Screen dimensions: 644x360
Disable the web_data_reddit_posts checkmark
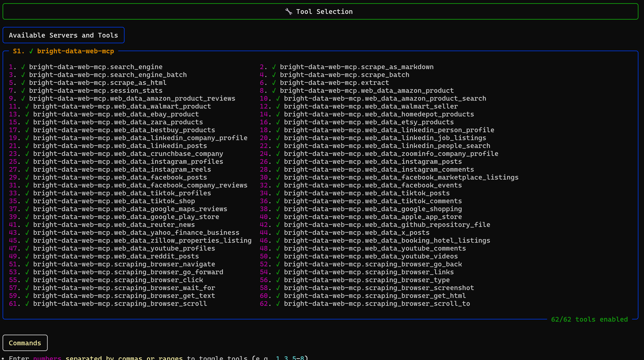point(27,256)
